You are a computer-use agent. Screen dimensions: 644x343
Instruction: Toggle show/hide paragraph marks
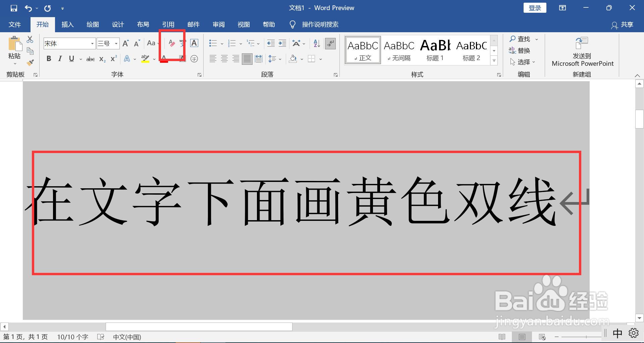pos(330,43)
